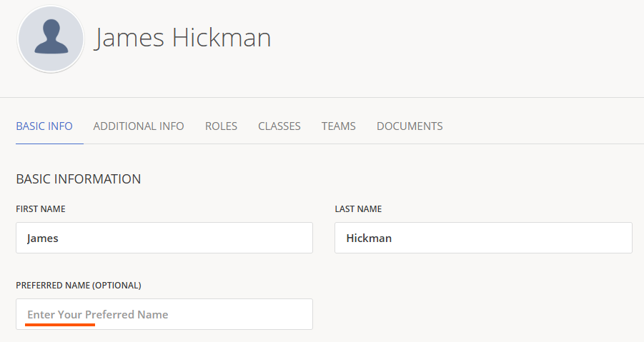This screenshot has height=342, width=644.
Task: Click the user avatar profile picture
Action: click(51, 39)
